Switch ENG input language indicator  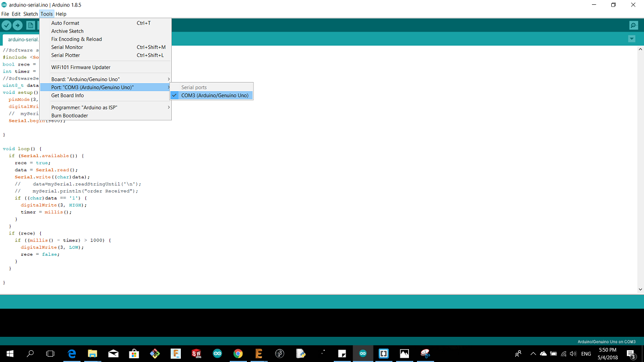tap(586, 353)
